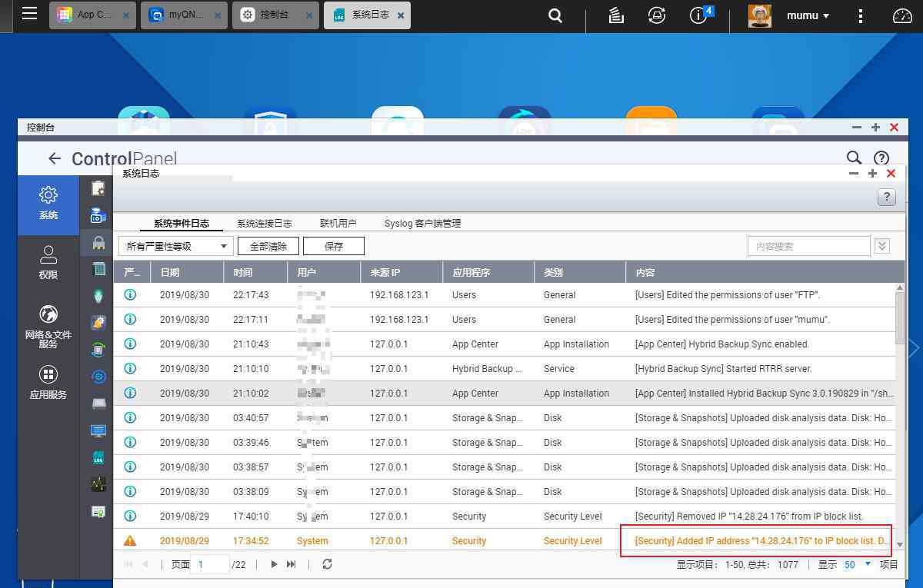Change the items-per-page display dropdown
Image resolution: width=923 pixels, height=588 pixels.
[x=858, y=564]
